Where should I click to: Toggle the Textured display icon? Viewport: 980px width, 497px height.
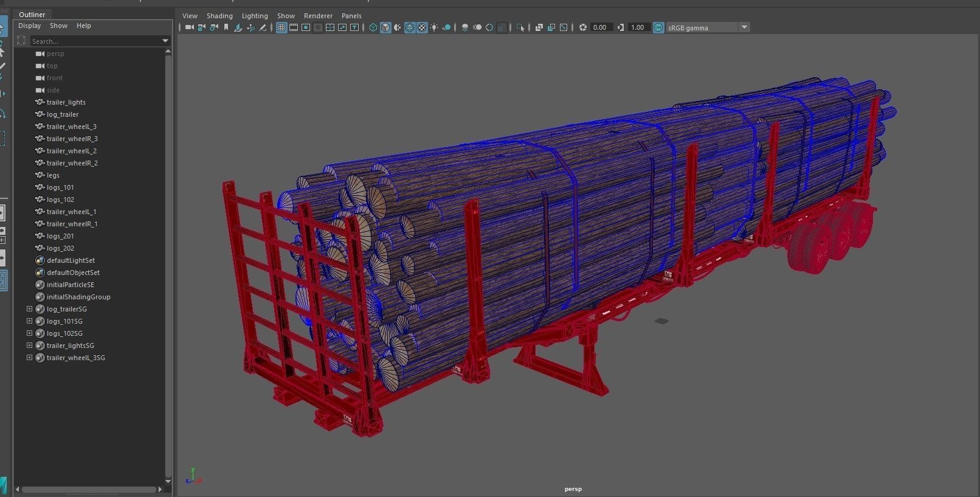(x=422, y=27)
